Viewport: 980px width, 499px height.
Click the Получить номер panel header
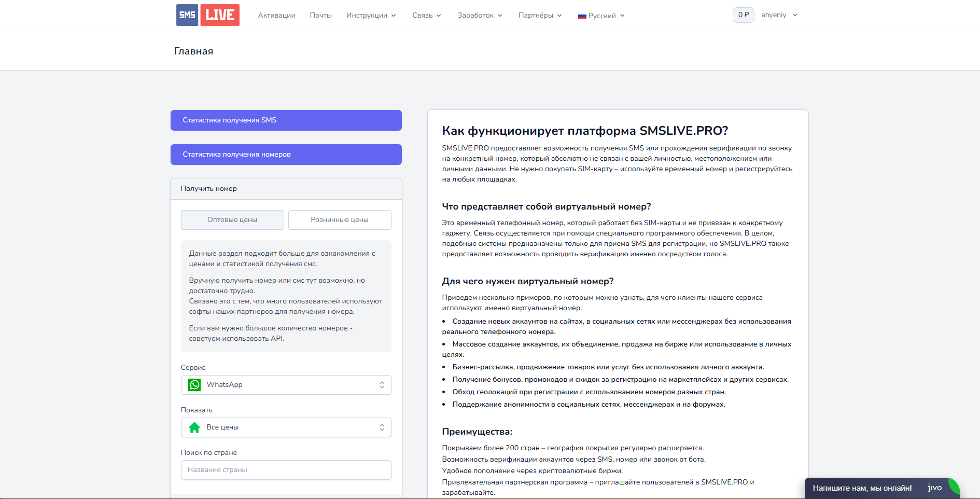[286, 189]
